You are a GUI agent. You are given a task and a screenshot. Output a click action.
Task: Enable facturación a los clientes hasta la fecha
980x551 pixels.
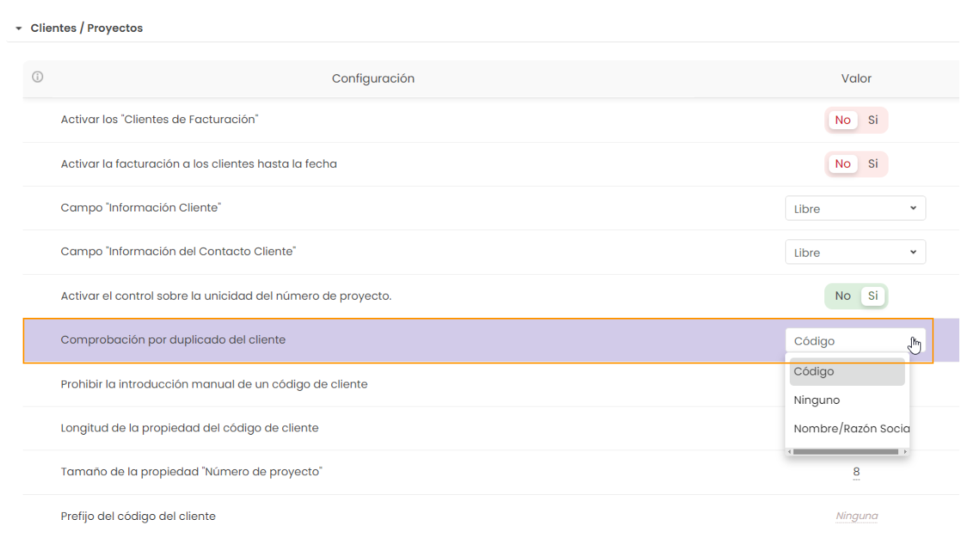(x=873, y=164)
